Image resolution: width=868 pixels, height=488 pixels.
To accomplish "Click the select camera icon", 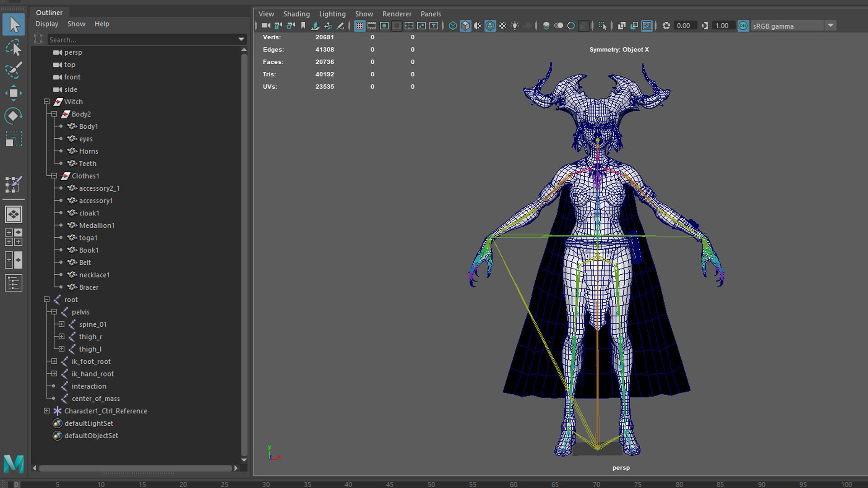I will 266,26.
